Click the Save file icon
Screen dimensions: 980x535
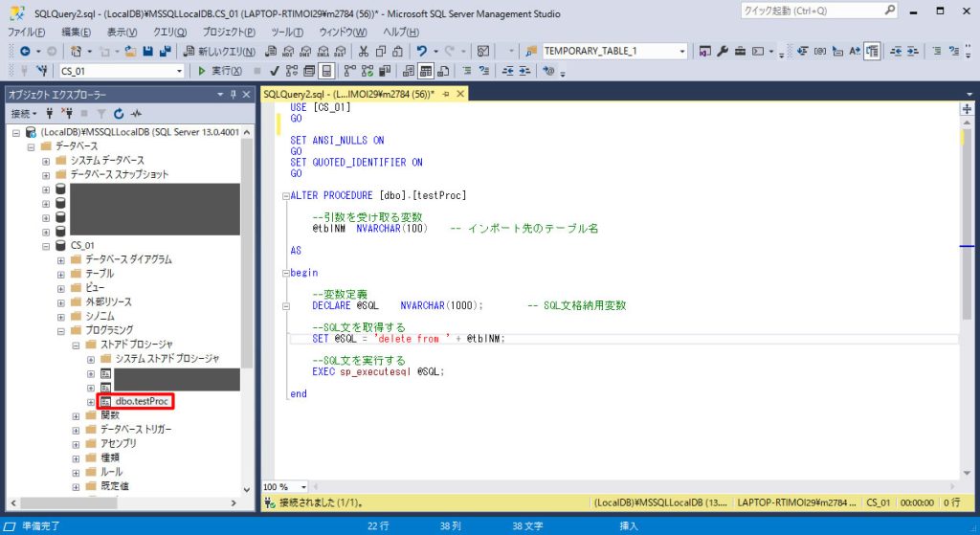(x=147, y=52)
